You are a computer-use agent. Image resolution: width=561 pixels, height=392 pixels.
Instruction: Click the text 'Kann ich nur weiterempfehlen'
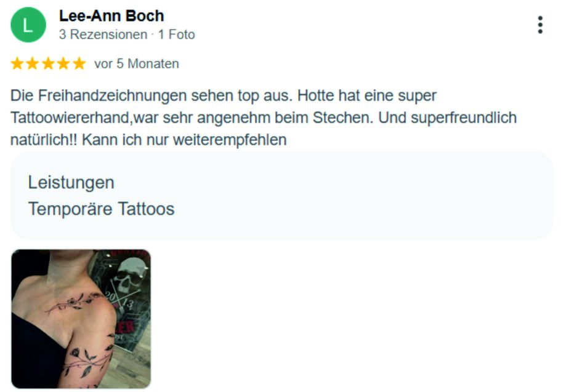coord(184,140)
